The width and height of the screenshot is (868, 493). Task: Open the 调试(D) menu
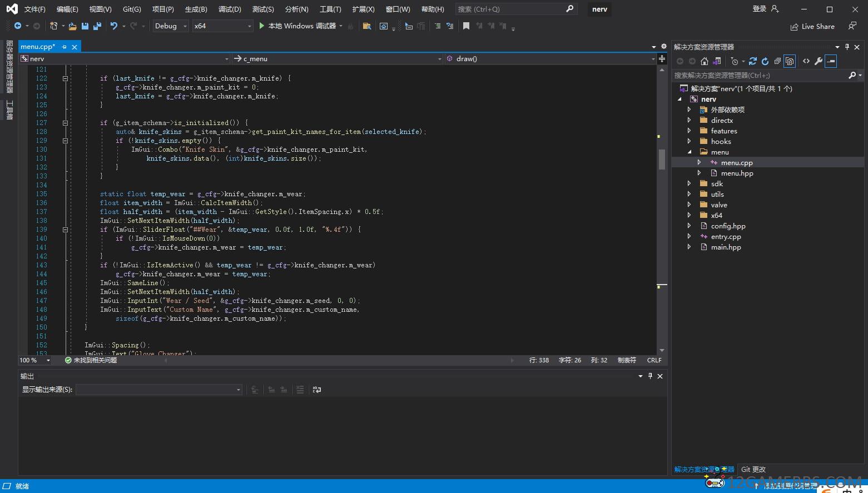tap(230, 9)
